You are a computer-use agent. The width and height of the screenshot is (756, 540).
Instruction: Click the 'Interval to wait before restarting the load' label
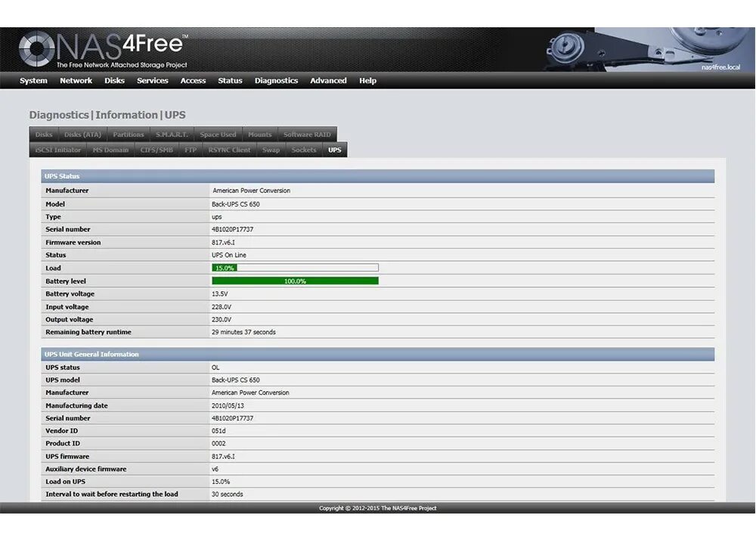112,494
